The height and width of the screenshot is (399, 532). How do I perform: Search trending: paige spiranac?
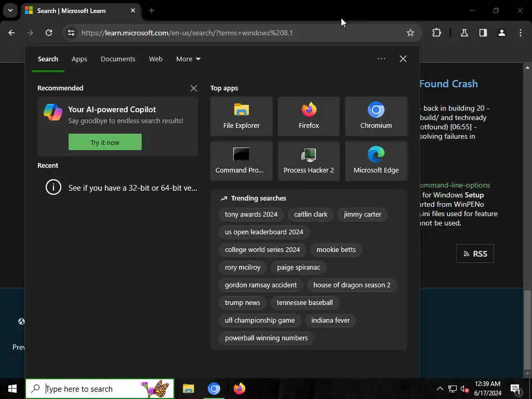(x=299, y=268)
